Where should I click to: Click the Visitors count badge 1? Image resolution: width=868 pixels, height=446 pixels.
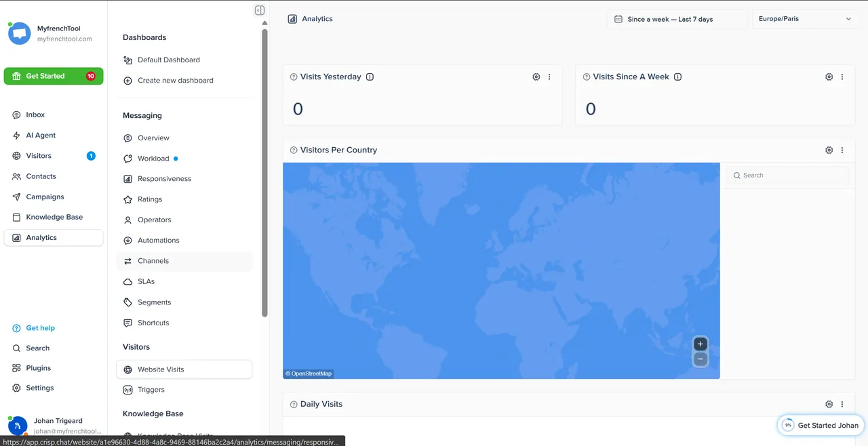click(x=91, y=156)
